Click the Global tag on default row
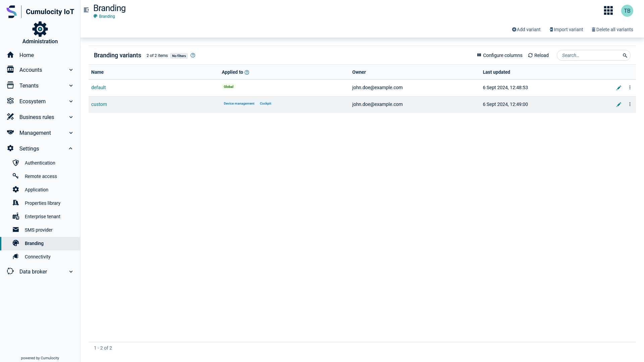The height and width of the screenshot is (362, 644). click(x=228, y=87)
